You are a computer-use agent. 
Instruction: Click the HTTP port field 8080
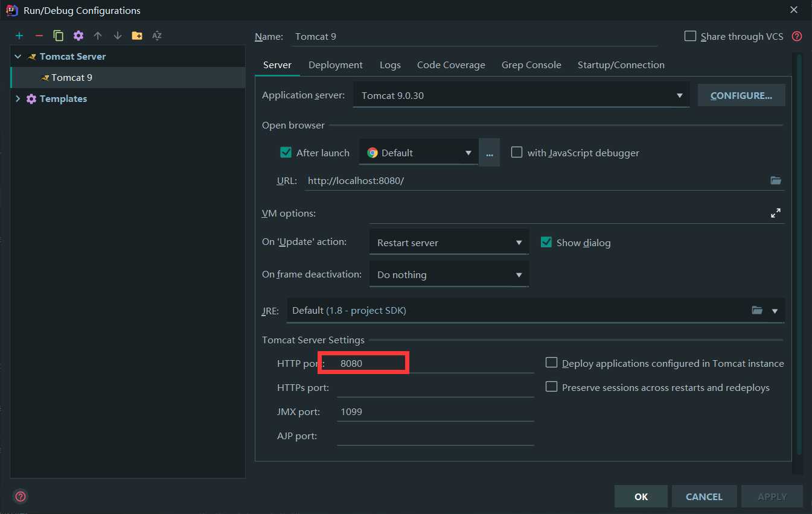click(435, 363)
